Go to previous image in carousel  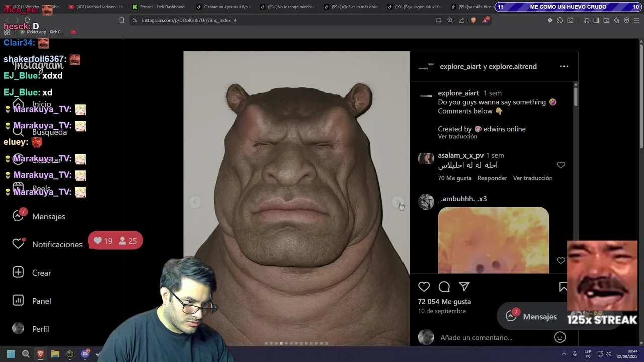pos(195,202)
